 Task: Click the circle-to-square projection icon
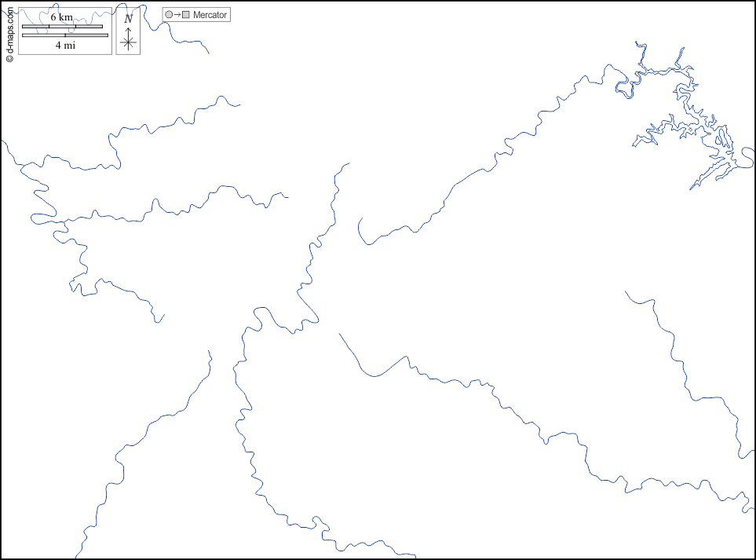177,15
